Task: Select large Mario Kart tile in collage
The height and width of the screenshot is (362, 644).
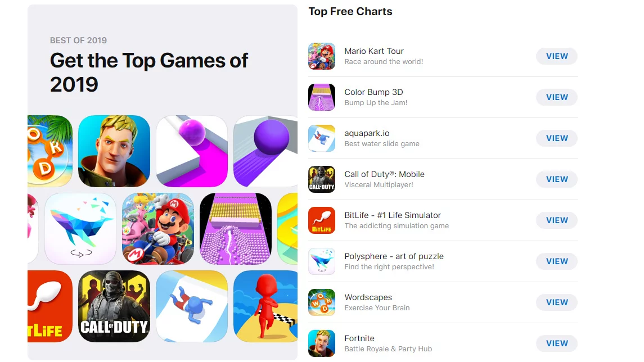Action: tap(158, 229)
